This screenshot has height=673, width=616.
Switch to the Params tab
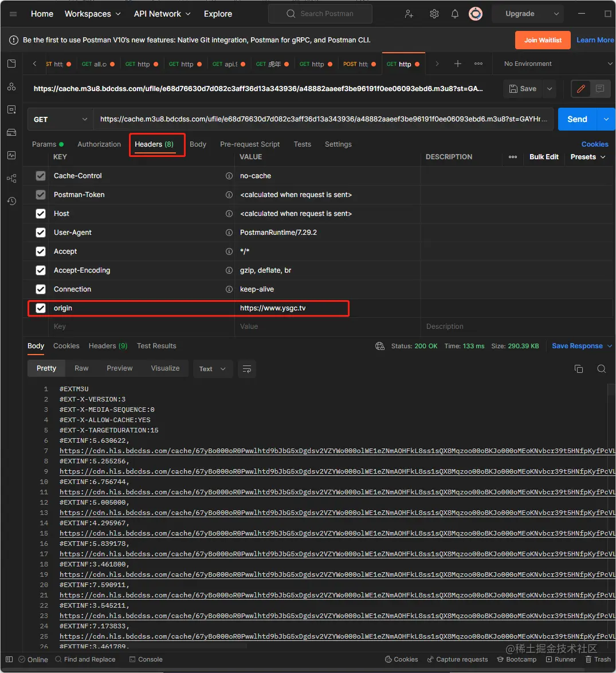(x=48, y=144)
